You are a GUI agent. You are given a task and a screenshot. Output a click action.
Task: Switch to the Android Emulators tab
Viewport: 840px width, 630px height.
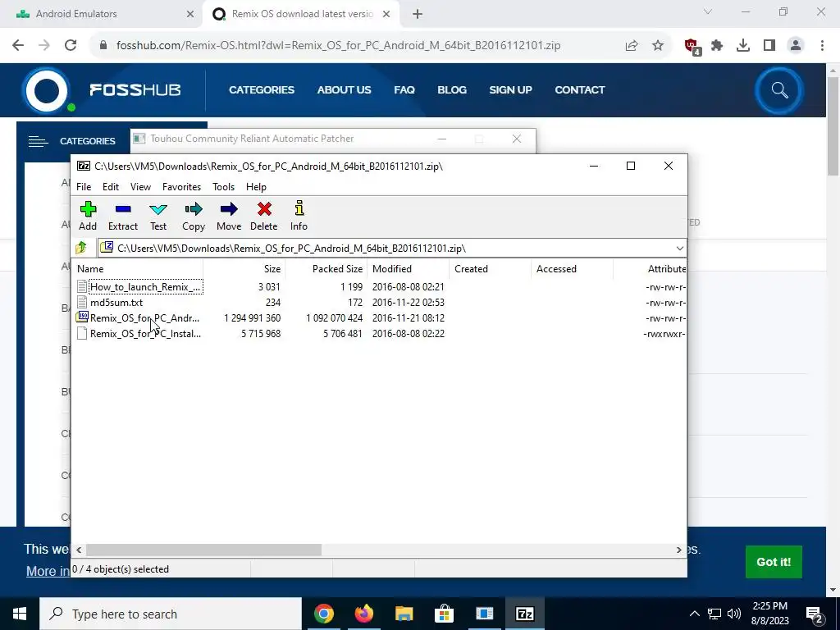(x=101, y=14)
